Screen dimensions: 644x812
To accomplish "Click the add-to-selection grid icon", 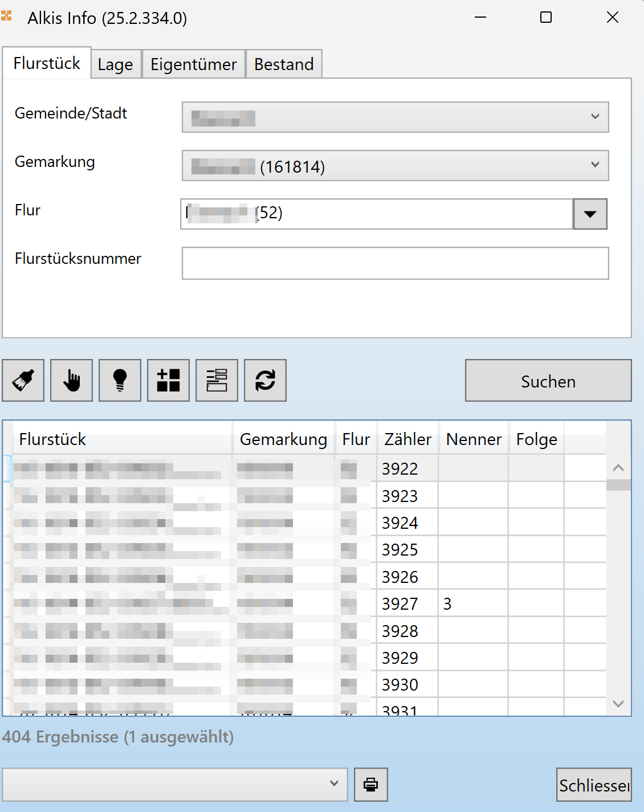I will pyautogui.click(x=168, y=380).
